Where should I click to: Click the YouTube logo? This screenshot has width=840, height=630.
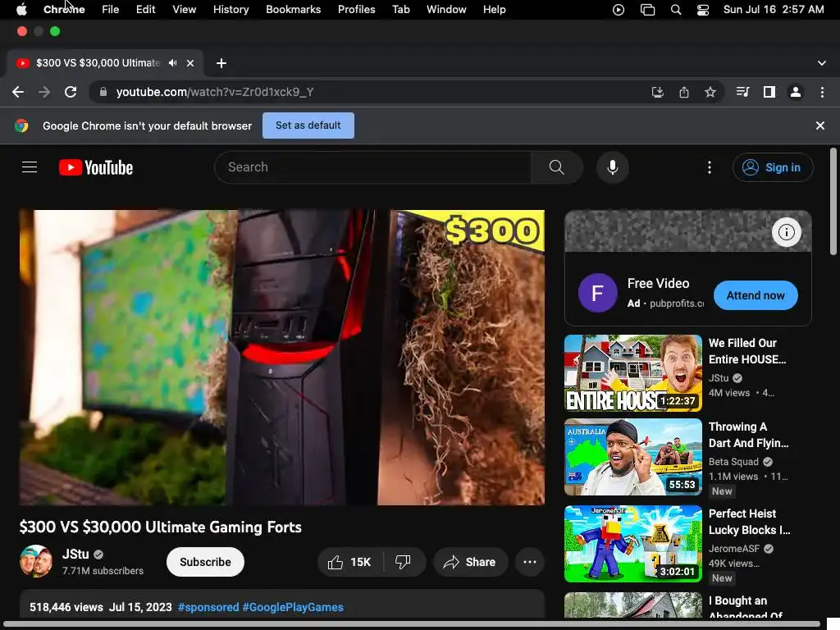pos(96,167)
